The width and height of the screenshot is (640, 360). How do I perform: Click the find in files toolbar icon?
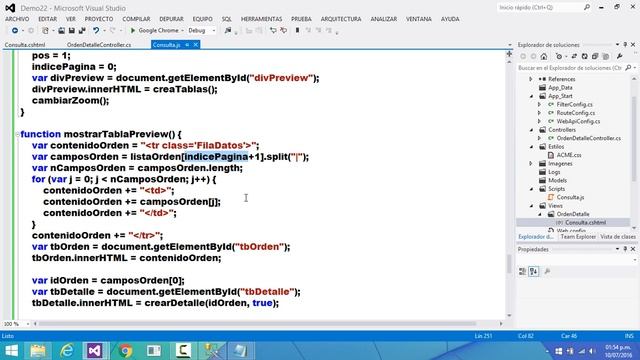(228, 31)
